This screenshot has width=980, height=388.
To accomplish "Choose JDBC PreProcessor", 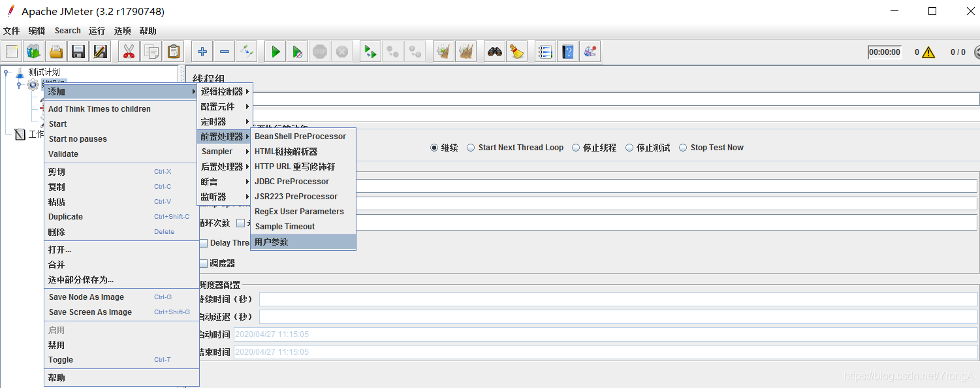I will click(303, 182).
